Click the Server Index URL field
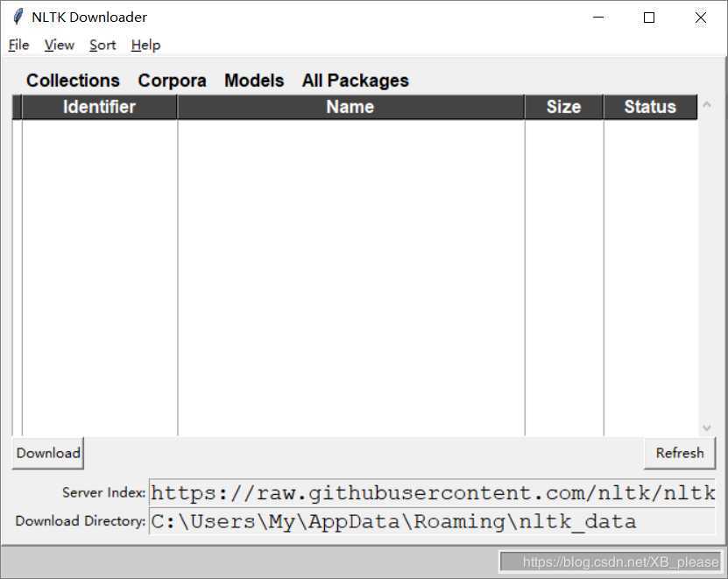The width and height of the screenshot is (728, 579). point(432,492)
